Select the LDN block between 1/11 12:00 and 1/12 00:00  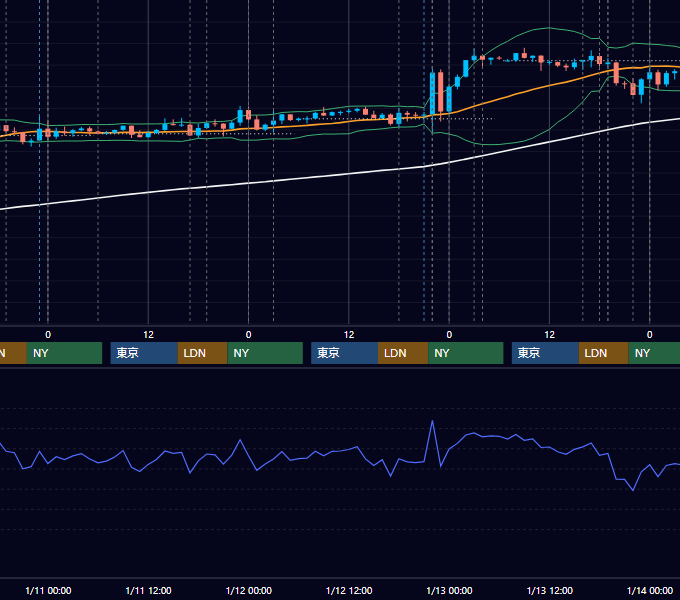pos(203,353)
